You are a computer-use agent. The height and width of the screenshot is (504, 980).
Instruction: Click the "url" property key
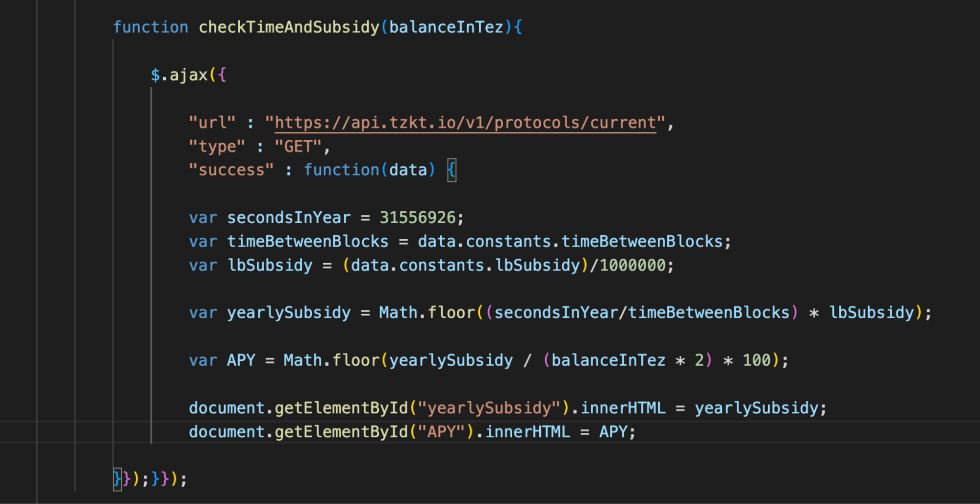coord(212,123)
